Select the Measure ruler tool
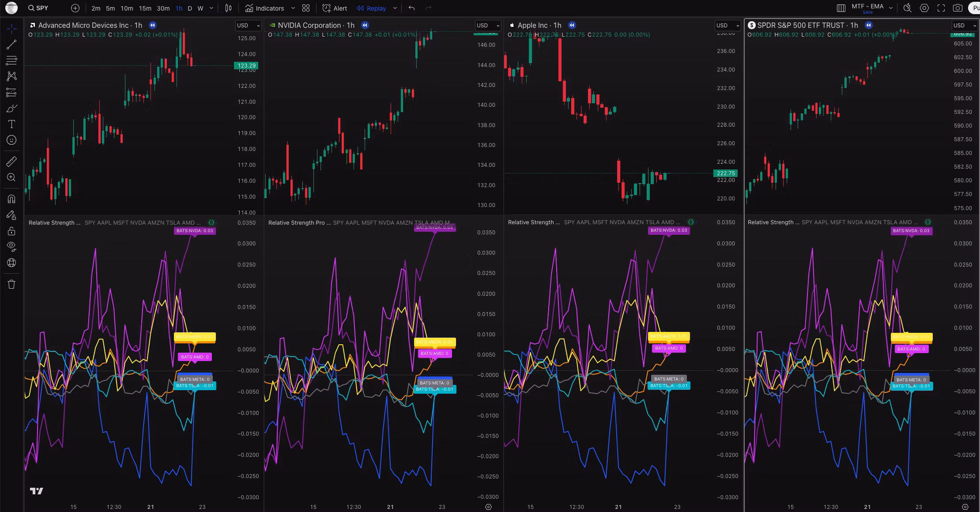 12,161
